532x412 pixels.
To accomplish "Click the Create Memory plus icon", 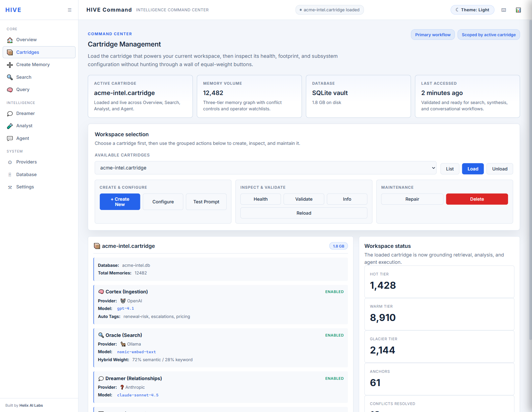I will pyautogui.click(x=10, y=65).
